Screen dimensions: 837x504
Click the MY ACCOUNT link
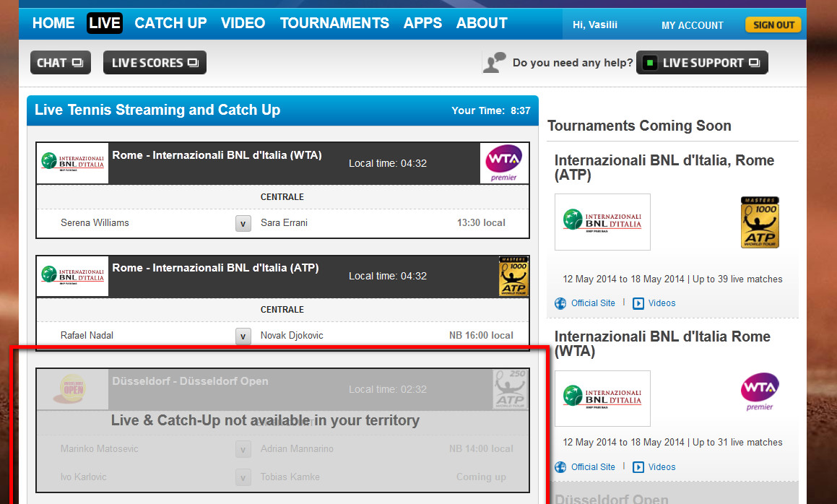[693, 25]
